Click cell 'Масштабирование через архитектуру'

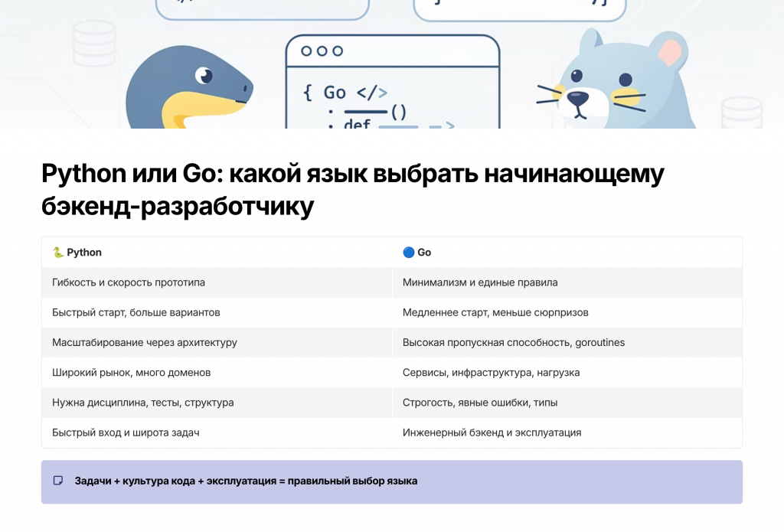coord(145,342)
